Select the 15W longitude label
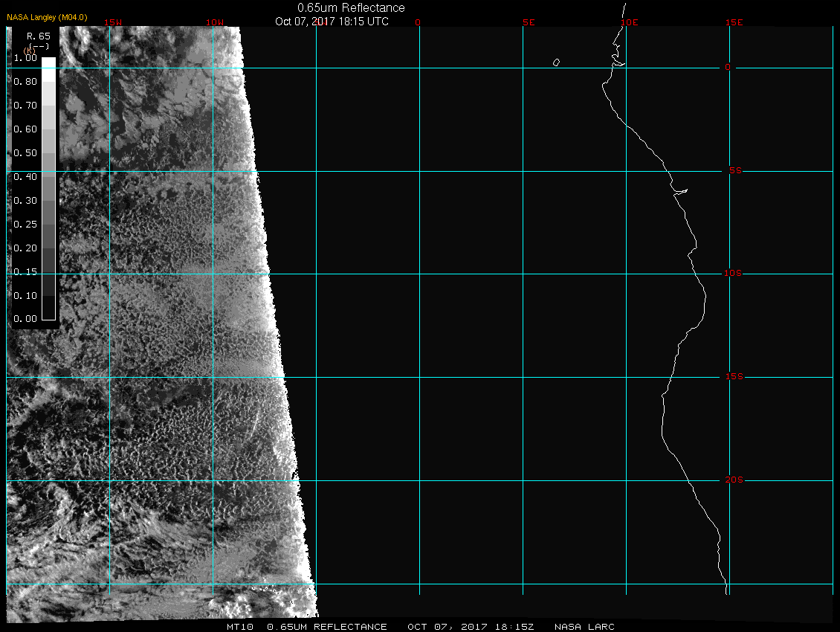Viewport: 840px width, 632px height. coord(113,22)
